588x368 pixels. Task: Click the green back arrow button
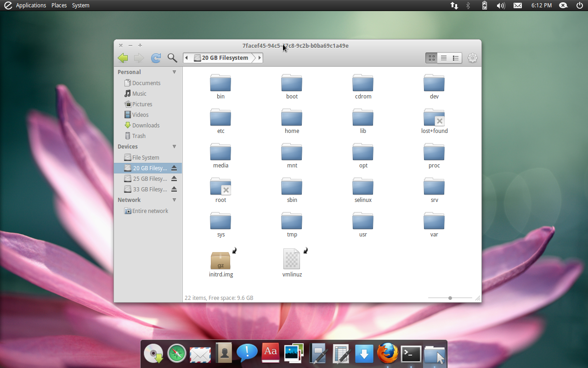(123, 58)
